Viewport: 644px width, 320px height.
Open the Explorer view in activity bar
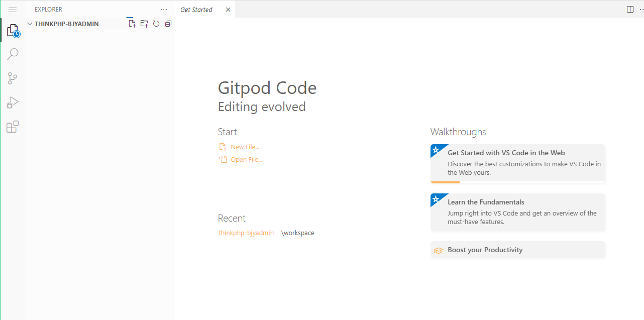tap(13, 31)
